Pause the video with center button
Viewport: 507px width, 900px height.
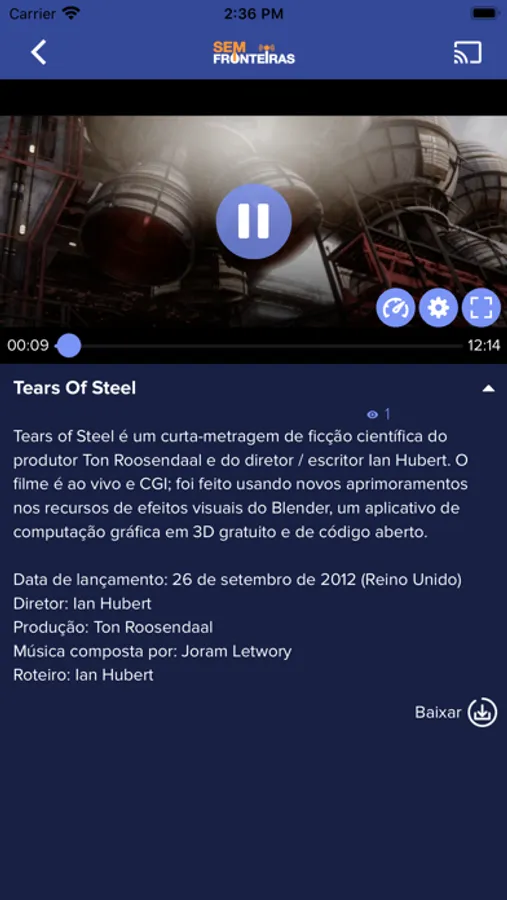click(253, 221)
